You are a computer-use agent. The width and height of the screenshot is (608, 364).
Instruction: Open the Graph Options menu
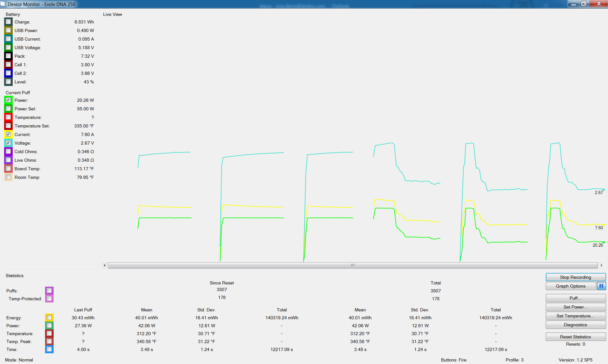tap(571, 286)
